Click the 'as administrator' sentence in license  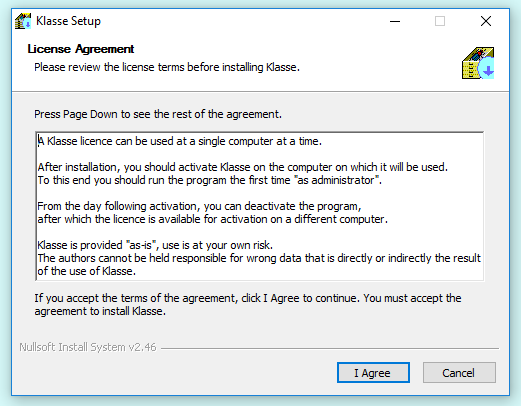209,180
